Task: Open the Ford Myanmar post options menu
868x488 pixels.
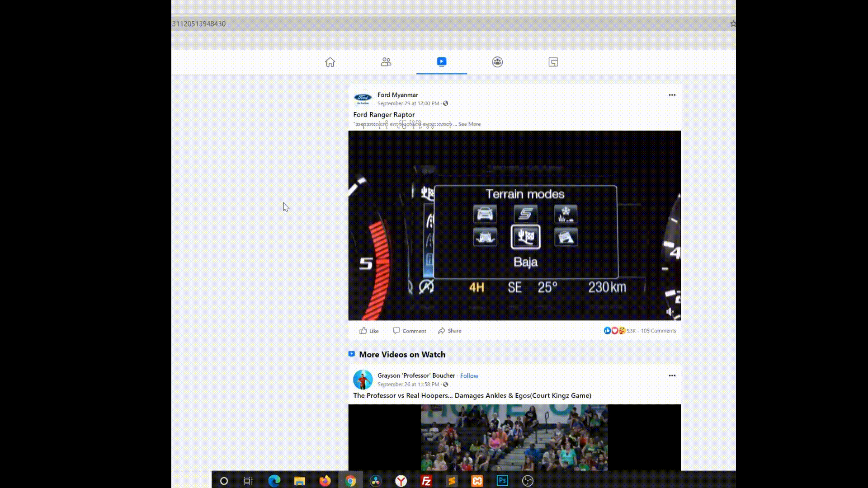Action: [672, 95]
